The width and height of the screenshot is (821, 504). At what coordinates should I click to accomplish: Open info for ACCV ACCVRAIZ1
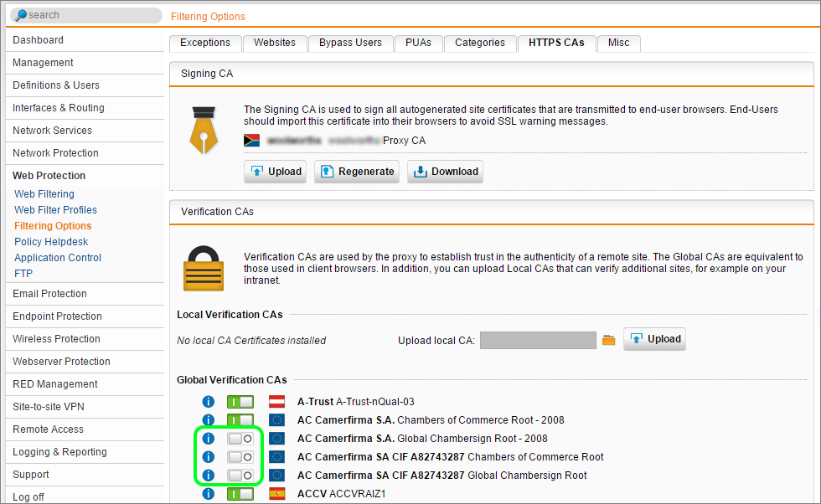209,493
